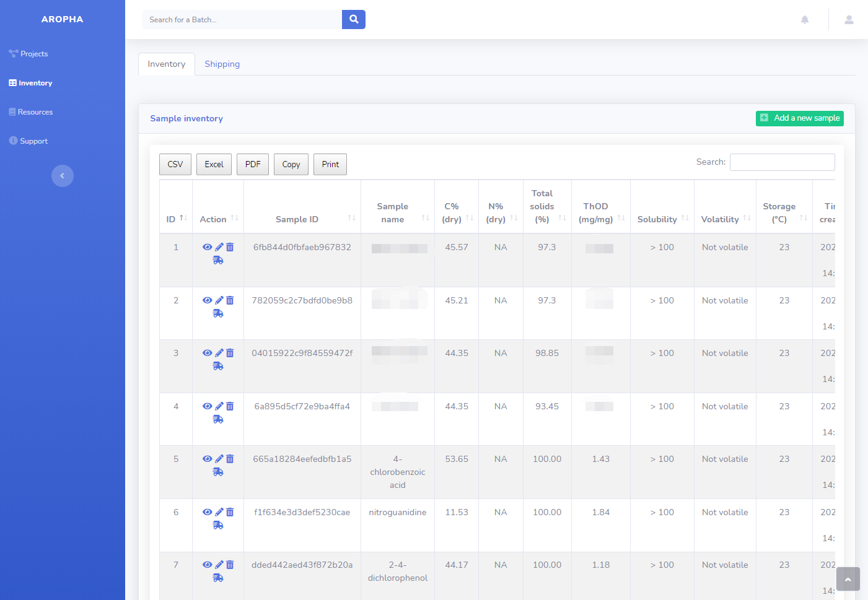Toggle visibility for the 4-chlorobenzoic acid row
Image resolution: width=868 pixels, height=600 pixels.
[x=208, y=459]
